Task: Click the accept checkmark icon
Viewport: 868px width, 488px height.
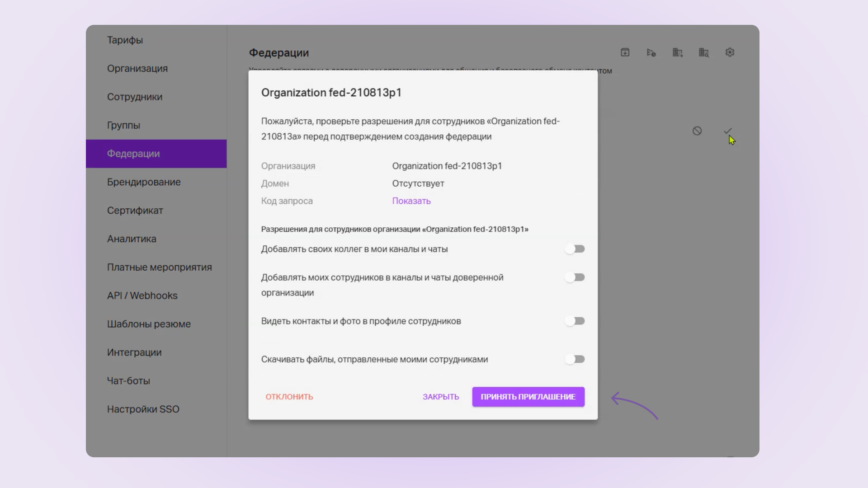Action: tap(727, 131)
